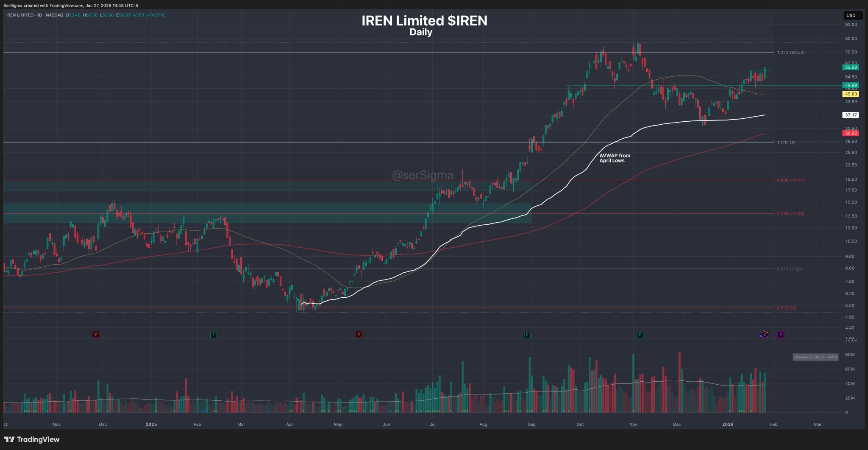
Task: Click the red earnings marker in late November 2024
Action: point(96,335)
